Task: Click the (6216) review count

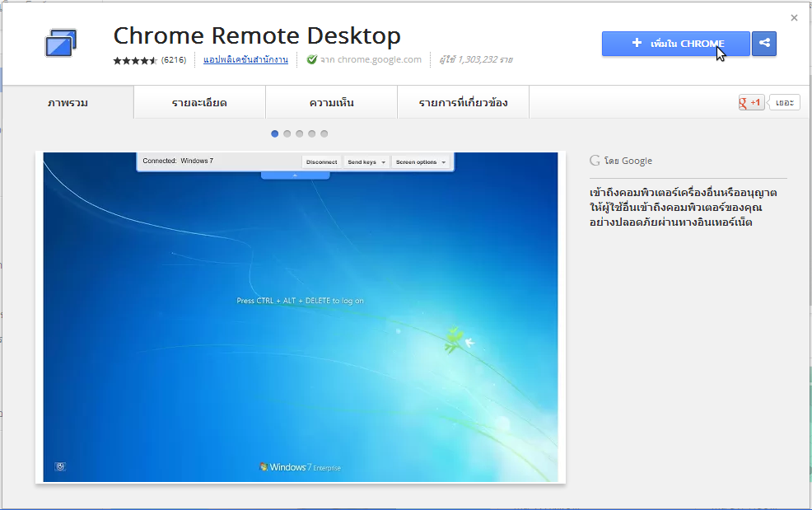Action: [x=174, y=59]
